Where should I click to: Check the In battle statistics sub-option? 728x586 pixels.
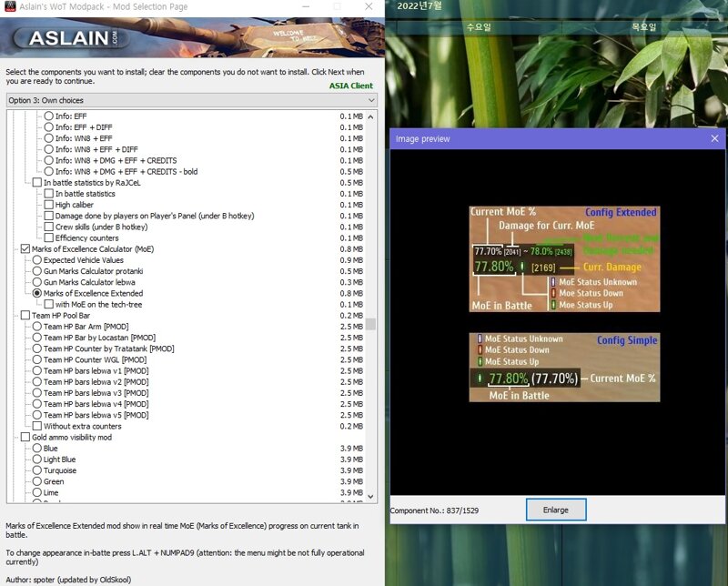coord(49,194)
